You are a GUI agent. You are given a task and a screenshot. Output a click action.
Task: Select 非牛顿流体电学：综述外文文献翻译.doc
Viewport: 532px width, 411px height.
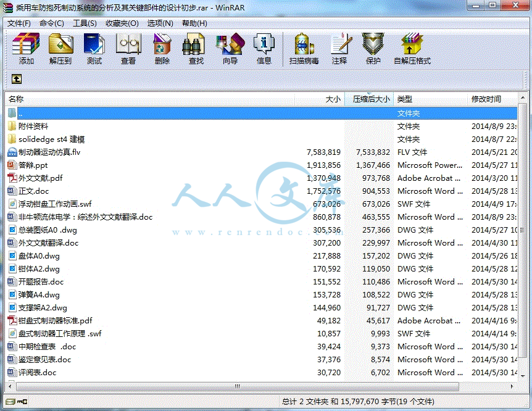coord(85,217)
